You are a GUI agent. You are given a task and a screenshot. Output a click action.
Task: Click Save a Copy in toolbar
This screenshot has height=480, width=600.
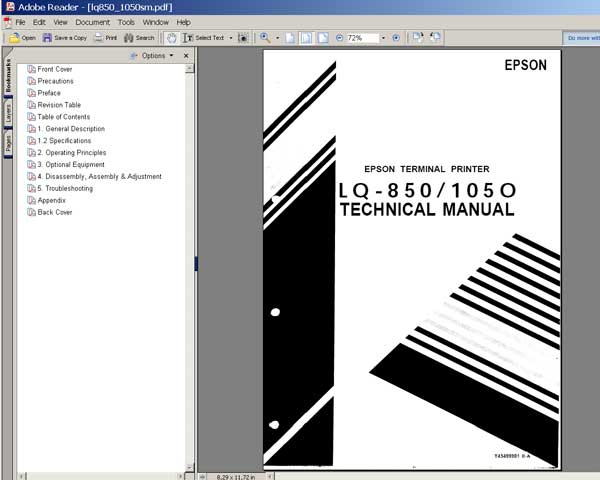pos(65,38)
